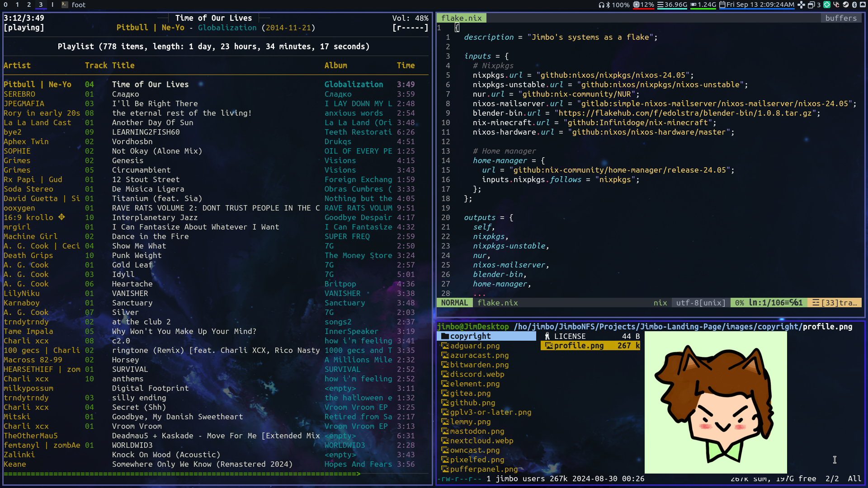Click the buffers label in vim tabline

(x=841, y=18)
